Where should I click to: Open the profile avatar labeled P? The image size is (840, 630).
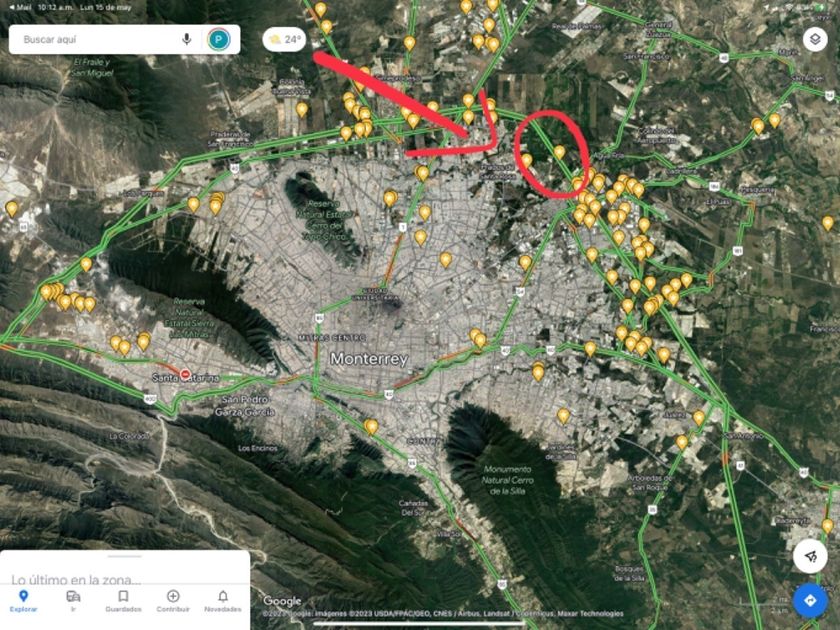point(219,39)
